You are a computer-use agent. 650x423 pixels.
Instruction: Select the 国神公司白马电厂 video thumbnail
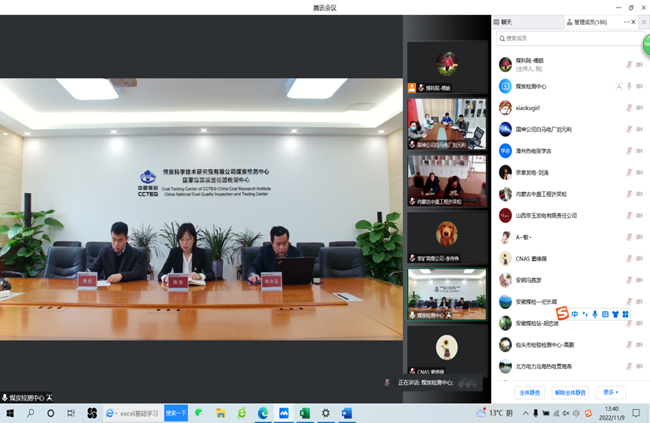pos(446,125)
